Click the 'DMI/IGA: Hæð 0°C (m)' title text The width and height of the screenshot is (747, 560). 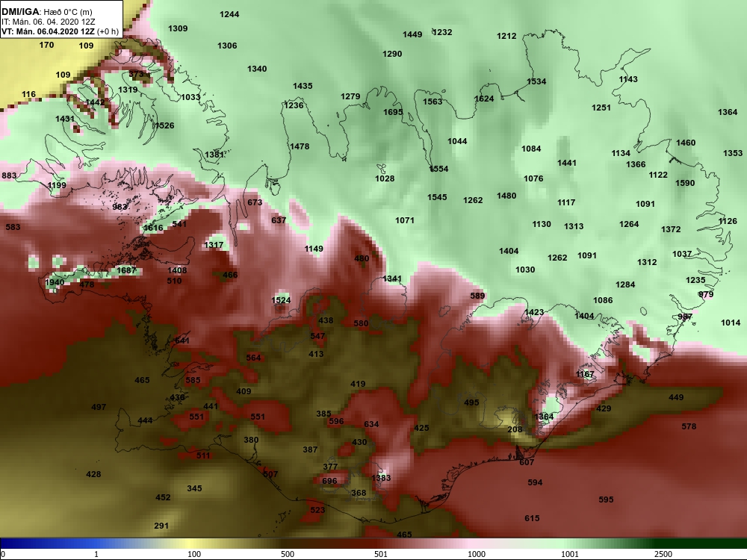click(x=47, y=12)
